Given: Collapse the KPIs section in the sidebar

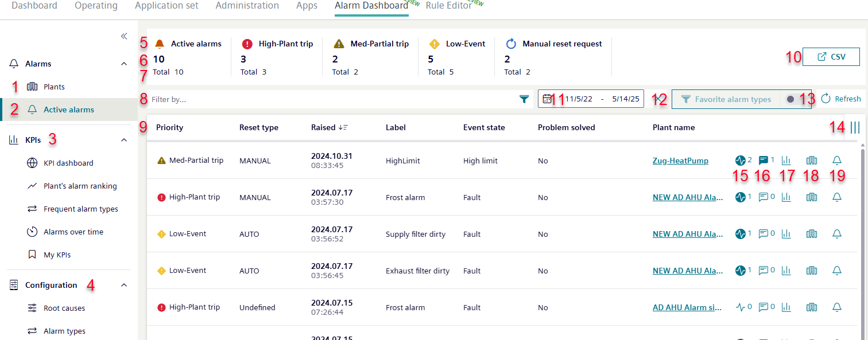Looking at the screenshot, I should point(124,139).
